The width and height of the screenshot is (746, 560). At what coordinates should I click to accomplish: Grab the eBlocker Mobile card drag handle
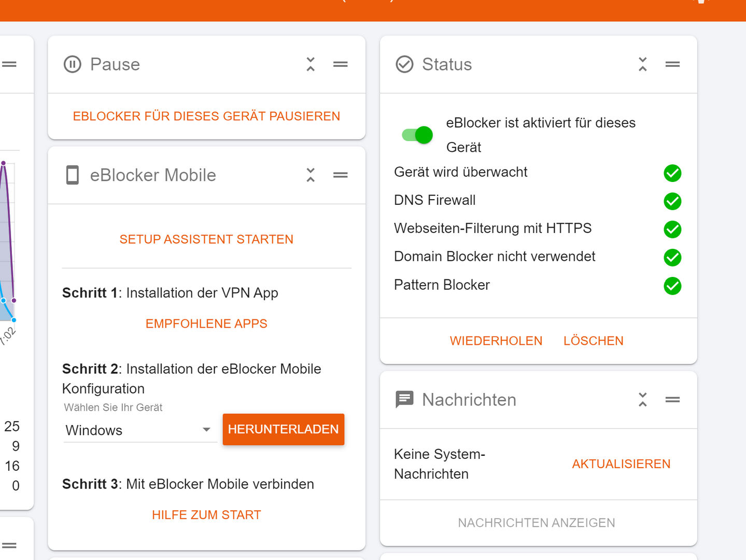(x=341, y=175)
